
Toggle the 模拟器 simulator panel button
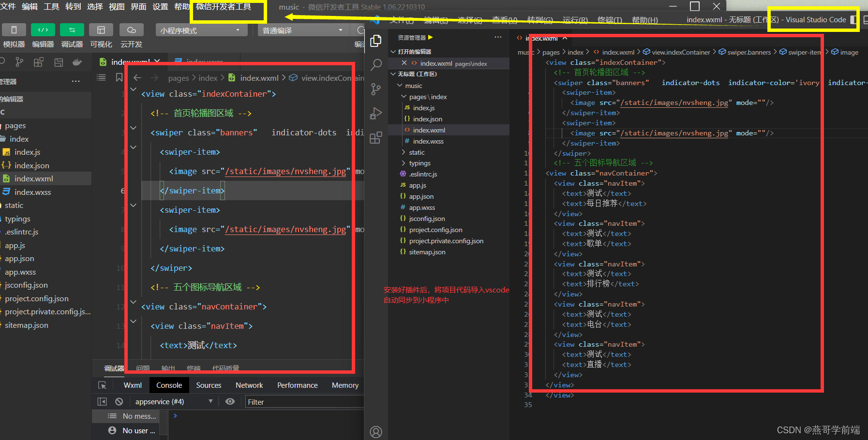[14, 30]
